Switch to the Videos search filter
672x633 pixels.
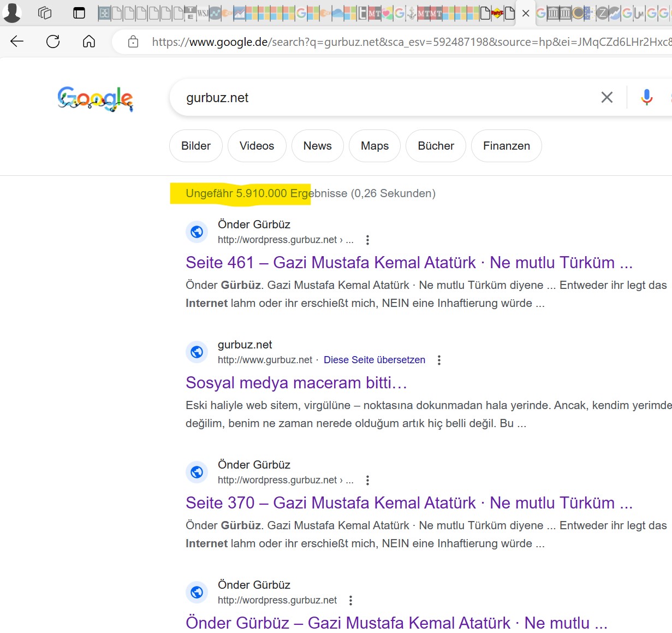[x=257, y=146]
